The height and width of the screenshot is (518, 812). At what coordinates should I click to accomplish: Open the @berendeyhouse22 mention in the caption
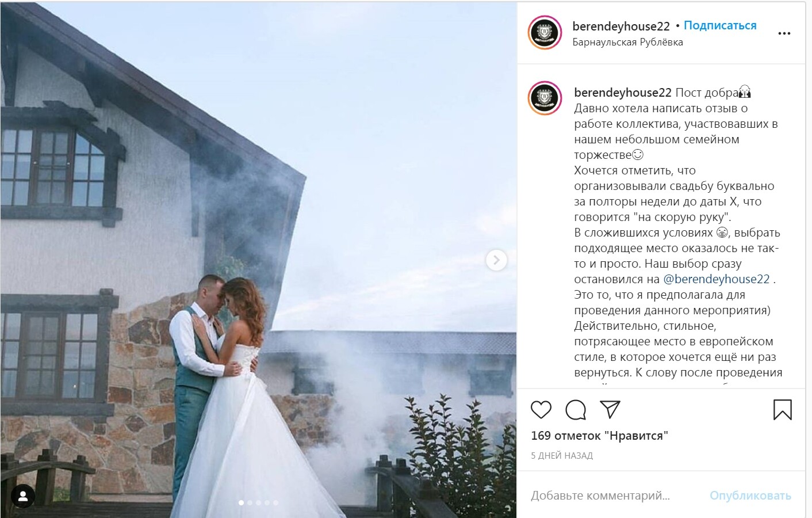pyautogui.click(x=716, y=279)
